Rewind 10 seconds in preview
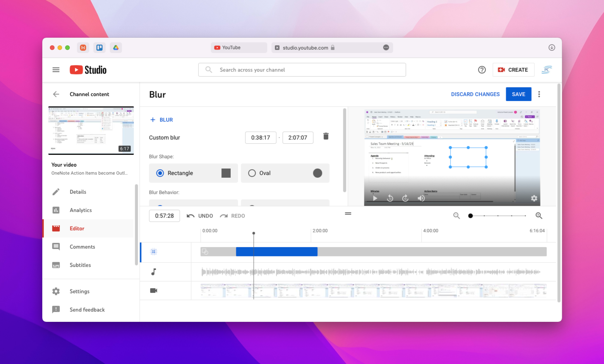The image size is (604, 364). [x=390, y=198]
